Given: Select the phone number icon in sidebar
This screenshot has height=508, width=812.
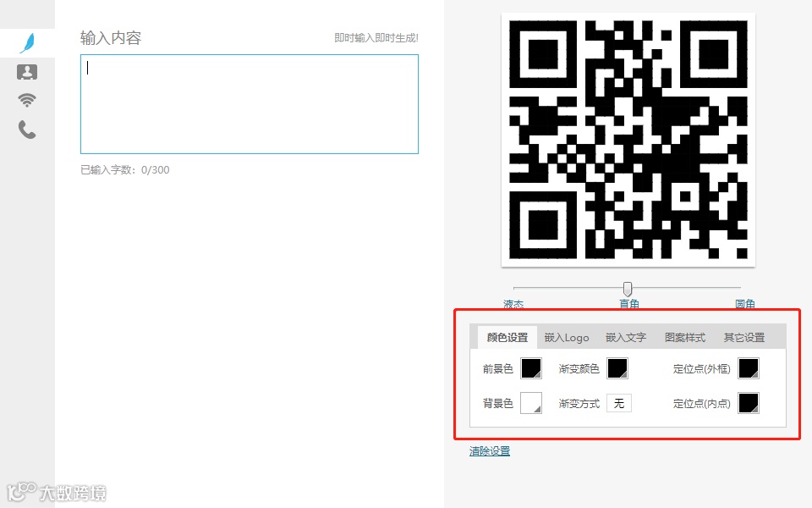Looking at the screenshot, I should 27,130.
